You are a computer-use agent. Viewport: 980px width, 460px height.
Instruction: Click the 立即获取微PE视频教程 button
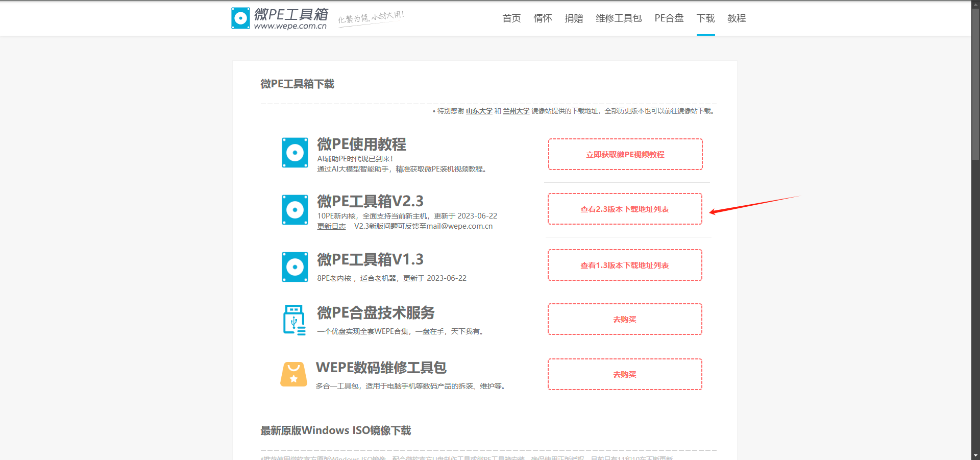[625, 154]
